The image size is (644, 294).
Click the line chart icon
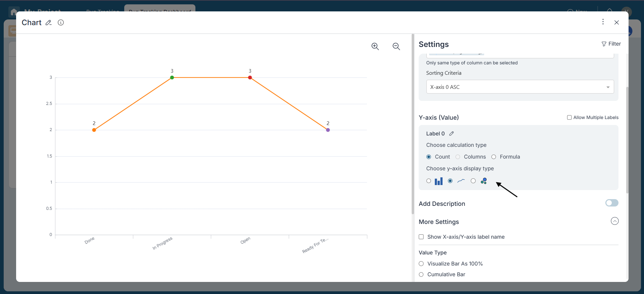tap(461, 181)
